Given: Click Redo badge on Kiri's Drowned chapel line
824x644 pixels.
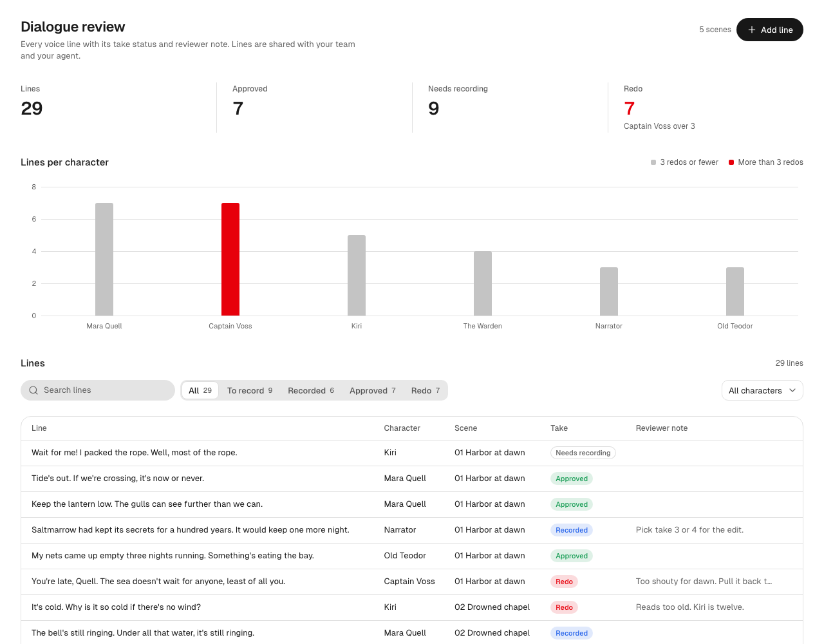Looking at the screenshot, I should coord(564,607).
